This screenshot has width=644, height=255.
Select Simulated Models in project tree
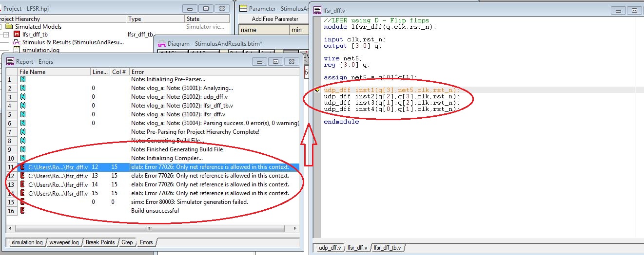(38, 27)
